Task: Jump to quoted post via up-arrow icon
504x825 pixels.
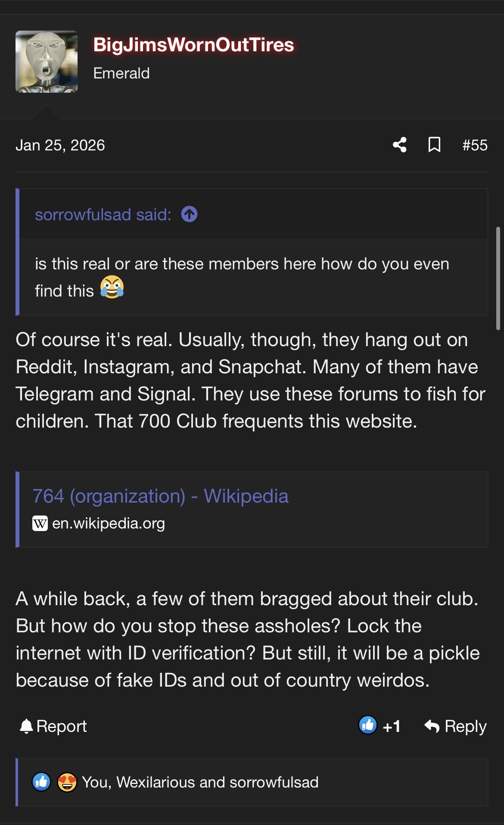Action: [x=189, y=214]
